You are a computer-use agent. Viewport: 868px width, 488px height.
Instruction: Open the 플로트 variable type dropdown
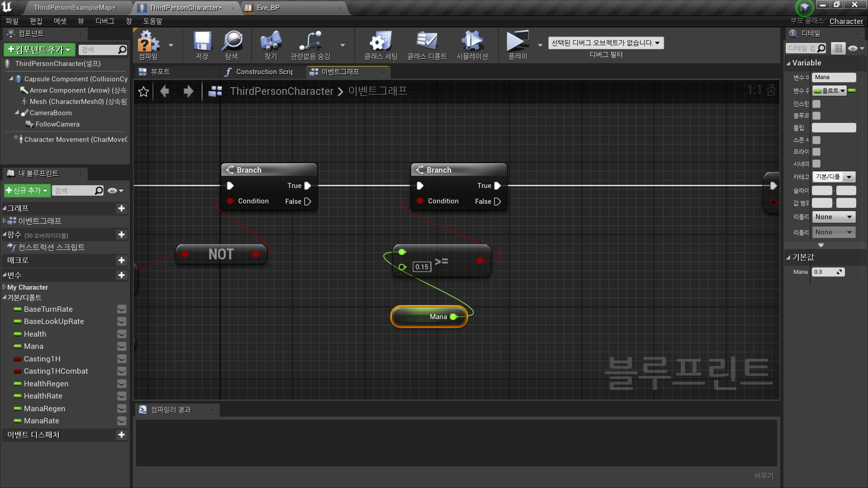click(x=830, y=90)
